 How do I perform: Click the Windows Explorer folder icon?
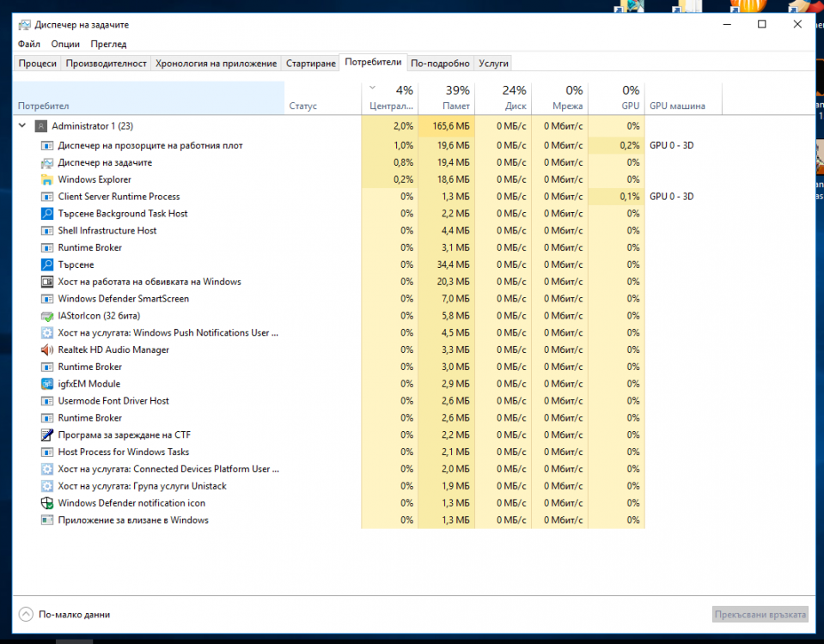pyautogui.click(x=47, y=179)
